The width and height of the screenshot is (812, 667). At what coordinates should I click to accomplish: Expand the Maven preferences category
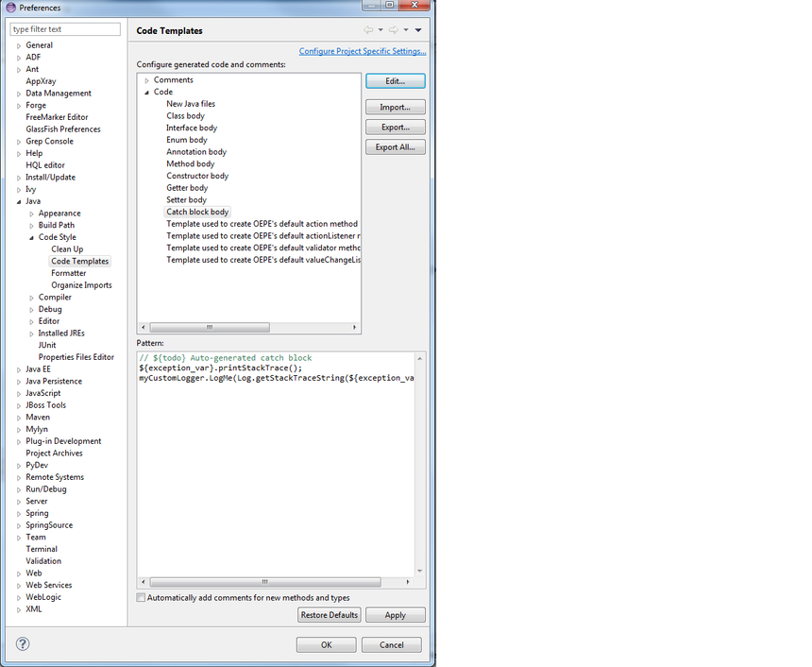coord(19,418)
